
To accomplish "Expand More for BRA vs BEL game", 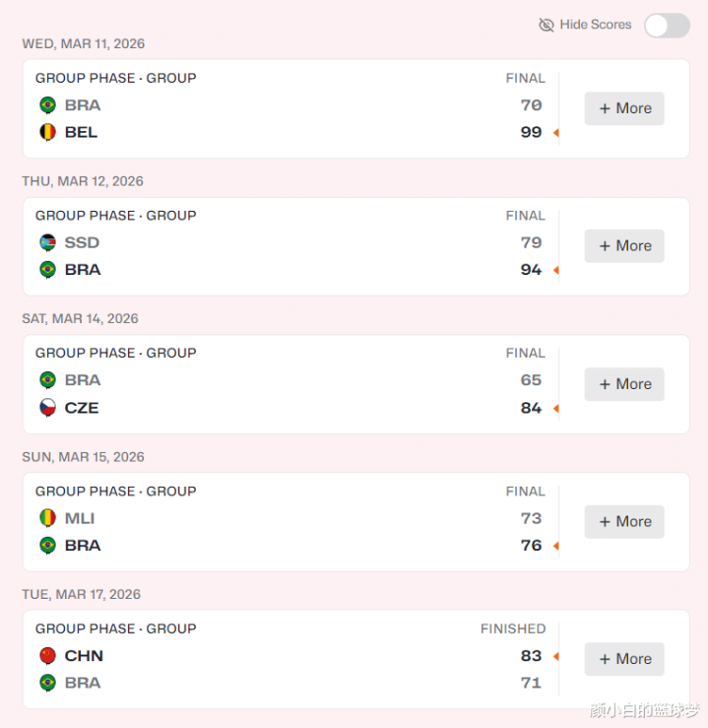I will [624, 108].
